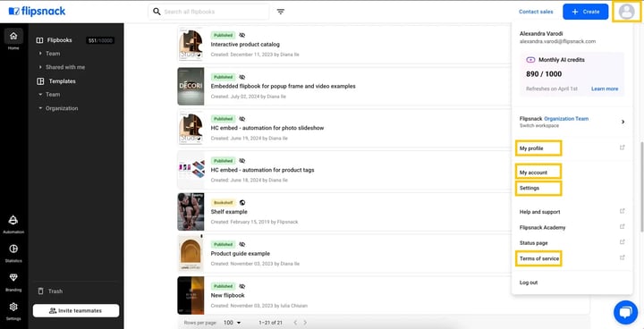Select the Flipbooks section label
This screenshot has width=644, height=329.
pos(60,40)
